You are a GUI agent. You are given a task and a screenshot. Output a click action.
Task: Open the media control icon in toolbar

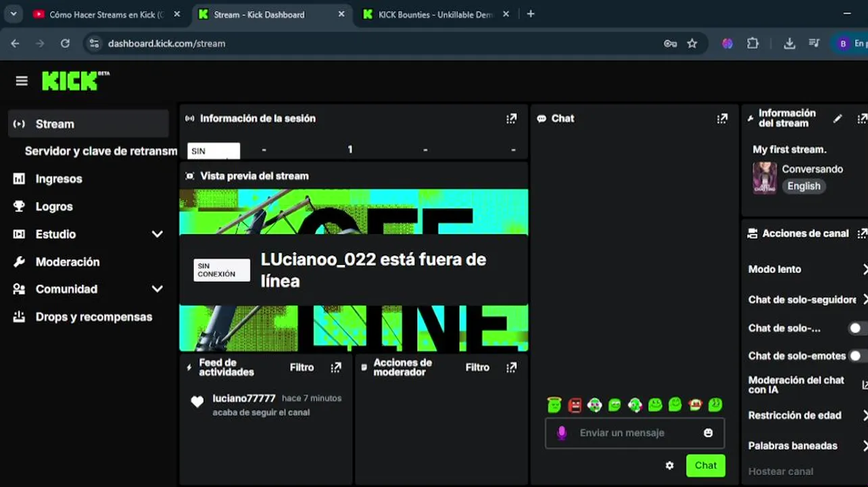pos(815,43)
